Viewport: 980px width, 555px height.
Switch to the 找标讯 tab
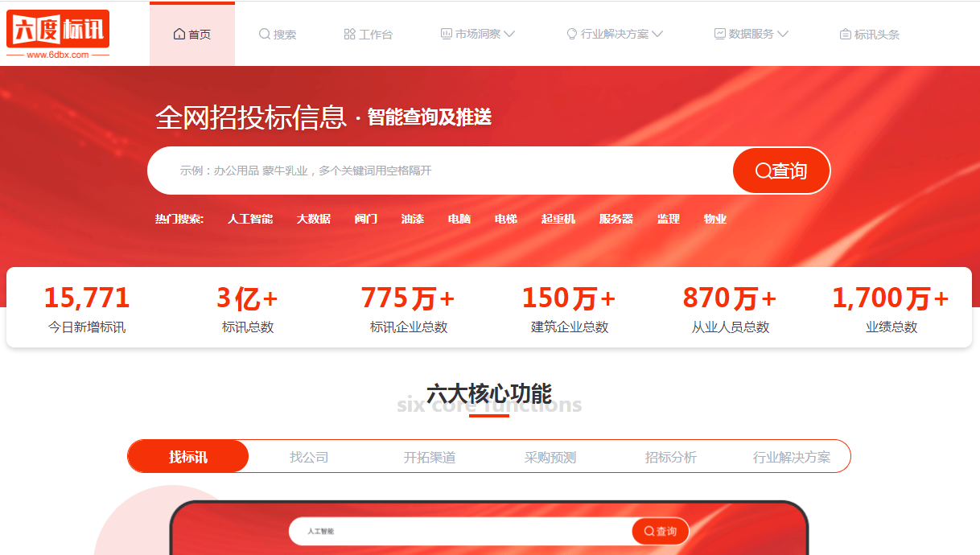pos(188,456)
